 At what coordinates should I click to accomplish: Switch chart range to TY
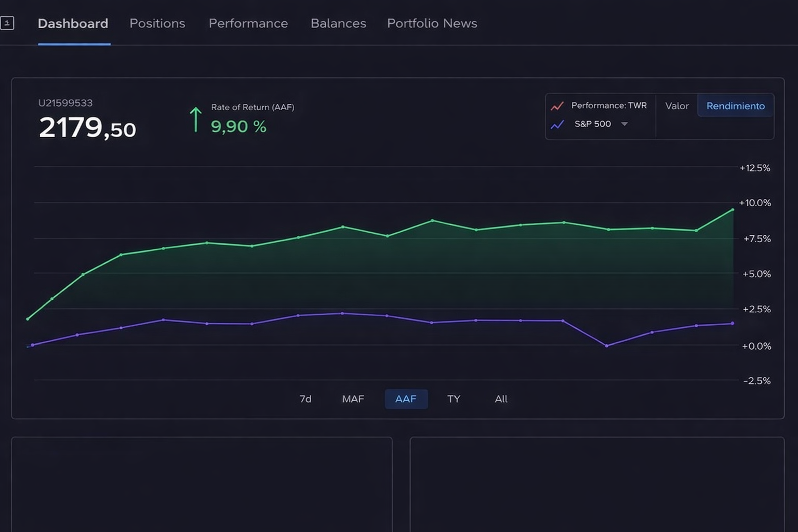coord(454,399)
